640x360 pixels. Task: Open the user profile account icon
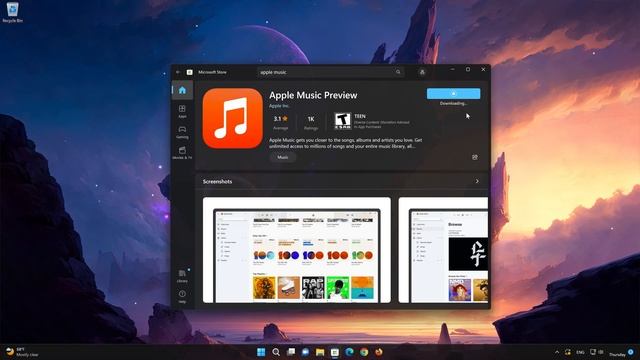[x=422, y=72]
